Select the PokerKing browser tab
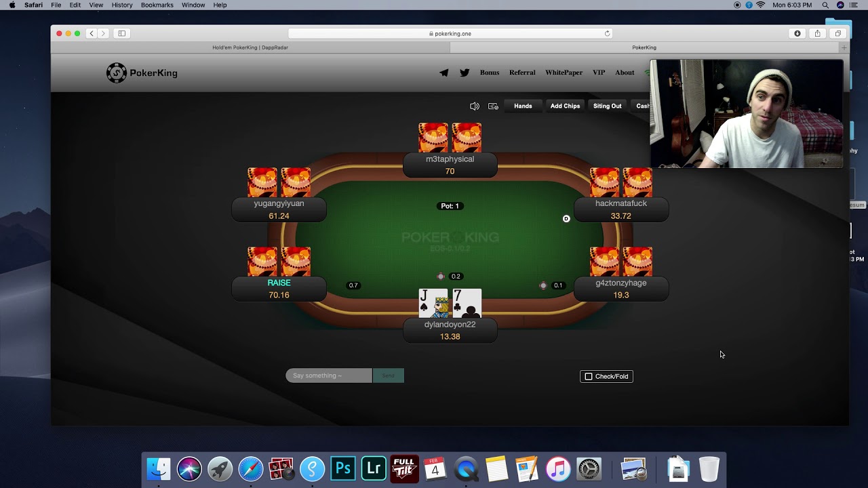Image resolution: width=868 pixels, height=488 pixels. click(644, 47)
